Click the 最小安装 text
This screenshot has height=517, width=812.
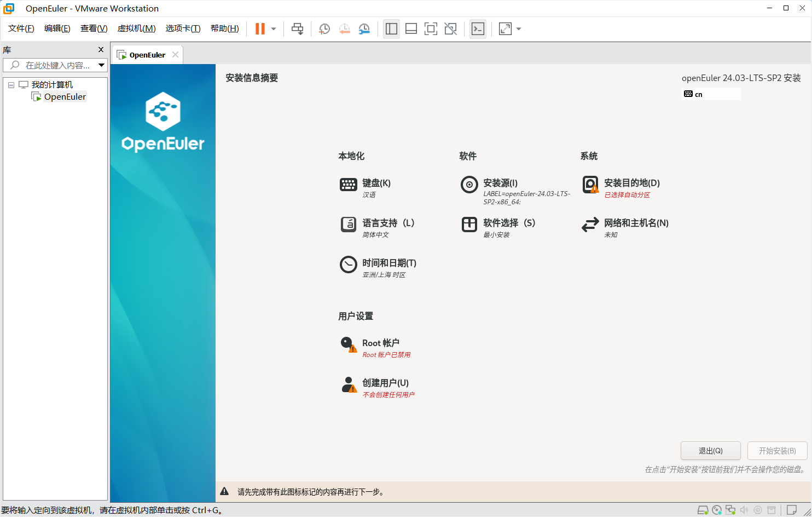496,235
